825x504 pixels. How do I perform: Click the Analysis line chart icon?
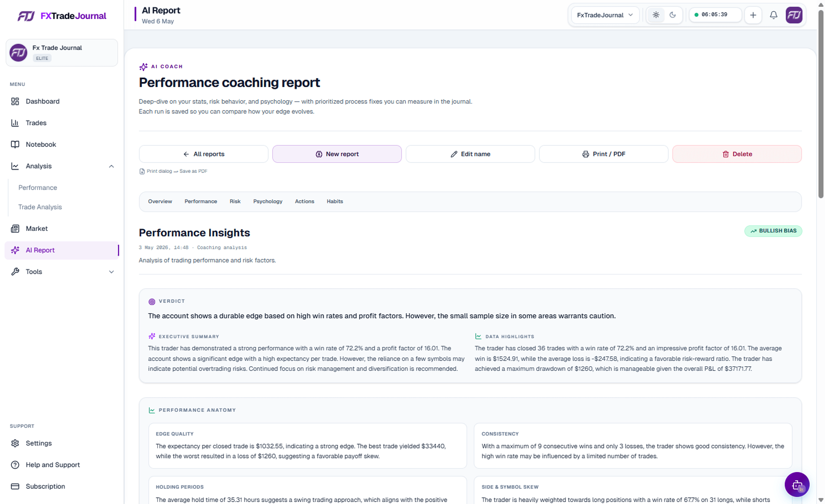15,166
